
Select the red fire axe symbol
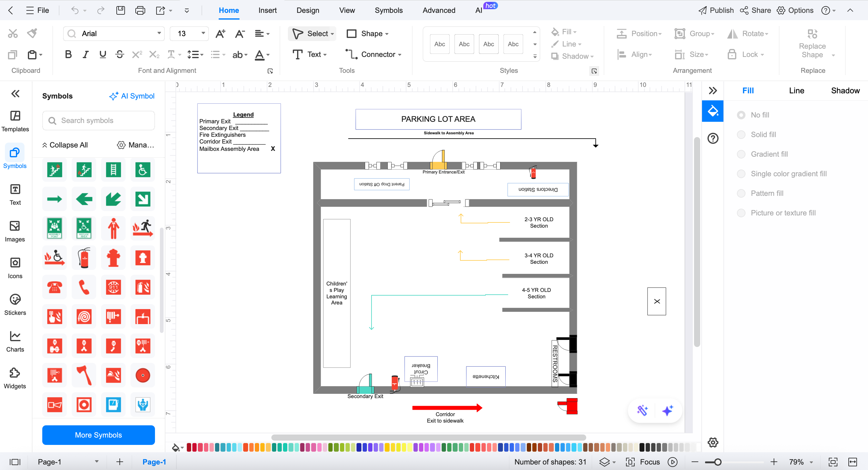coord(84,375)
